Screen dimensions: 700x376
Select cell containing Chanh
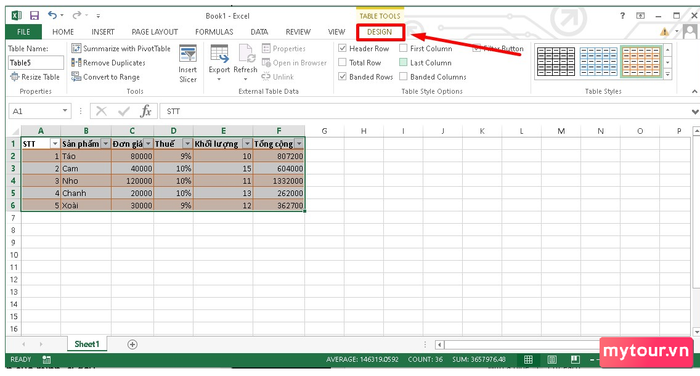tap(86, 193)
